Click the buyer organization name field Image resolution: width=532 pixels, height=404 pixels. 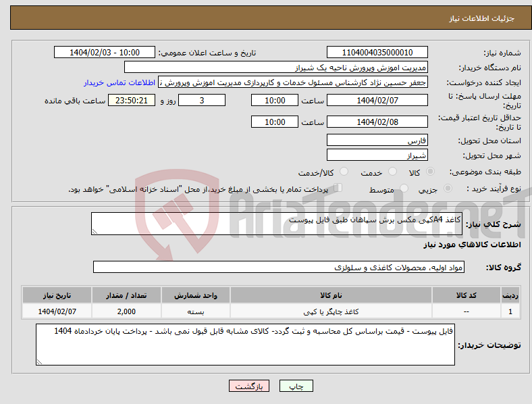[276, 67]
